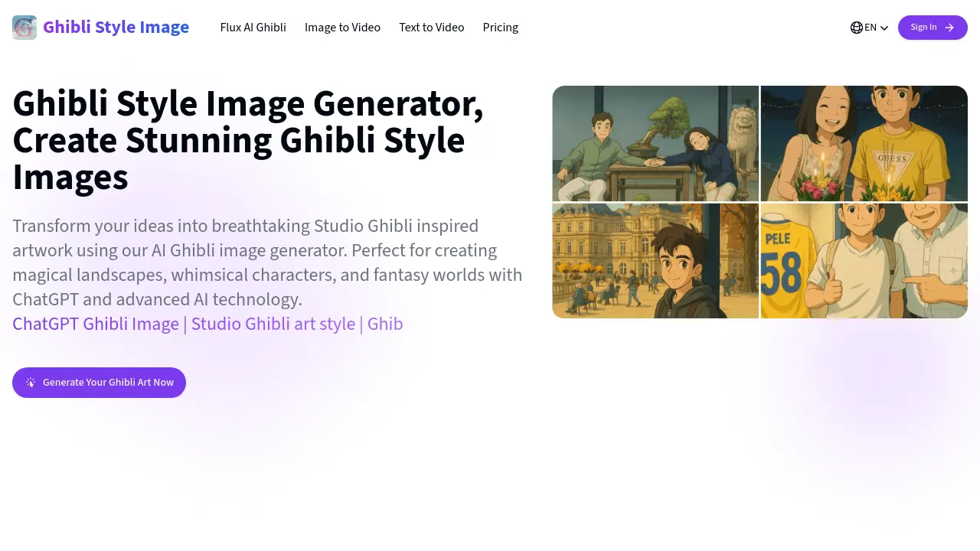This screenshot has height=551, width=980.
Task: Navigate to Image to Video
Action: (x=342, y=28)
